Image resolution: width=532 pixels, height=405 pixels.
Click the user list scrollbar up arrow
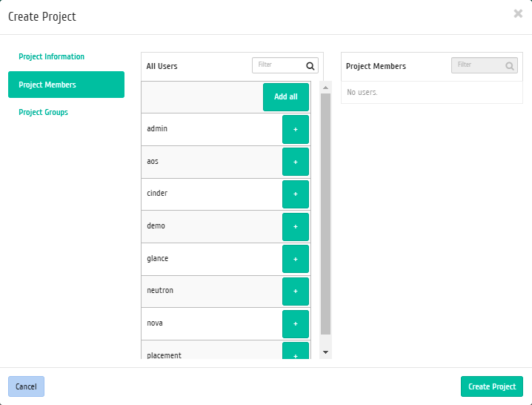pos(326,88)
